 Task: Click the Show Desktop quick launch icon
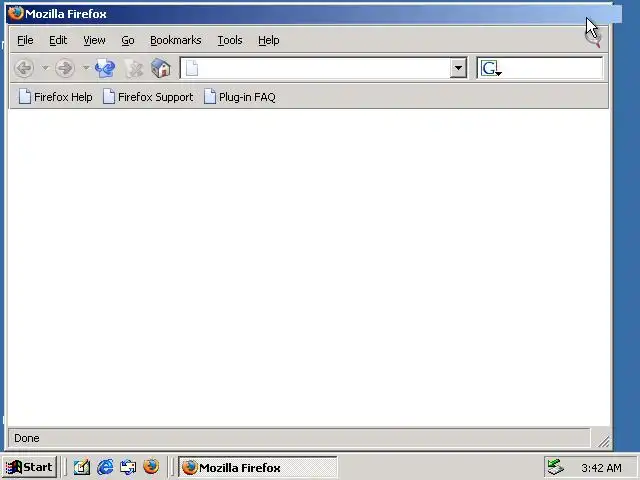tap(128, 467)
